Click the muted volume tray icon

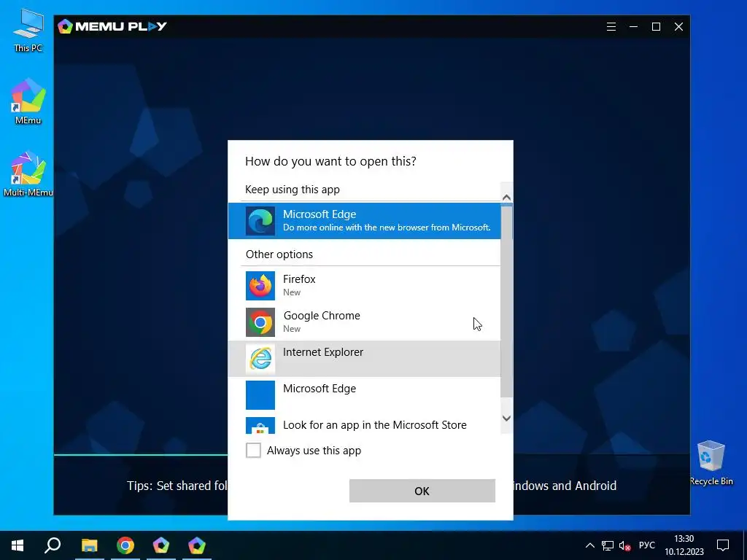[624, 545]
